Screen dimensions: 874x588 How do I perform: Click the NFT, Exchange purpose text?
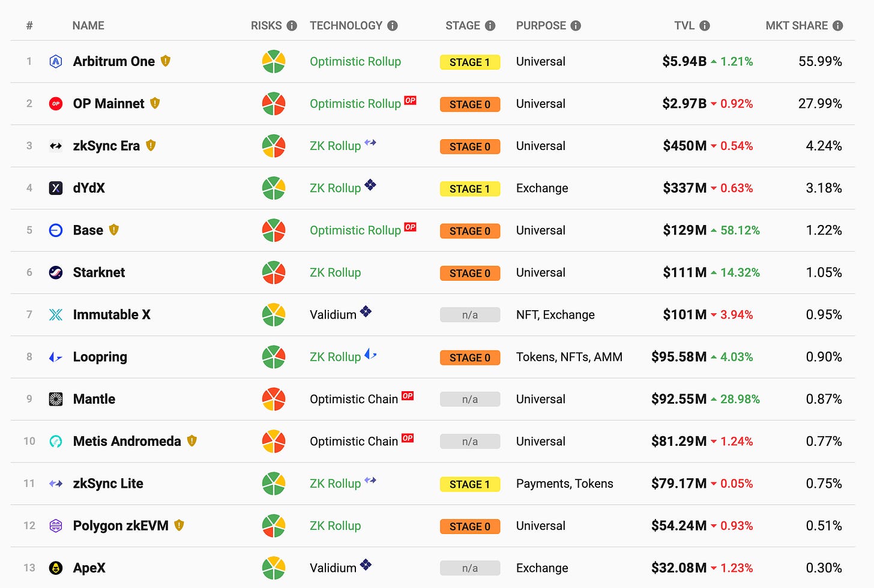[x=555, y=314]
